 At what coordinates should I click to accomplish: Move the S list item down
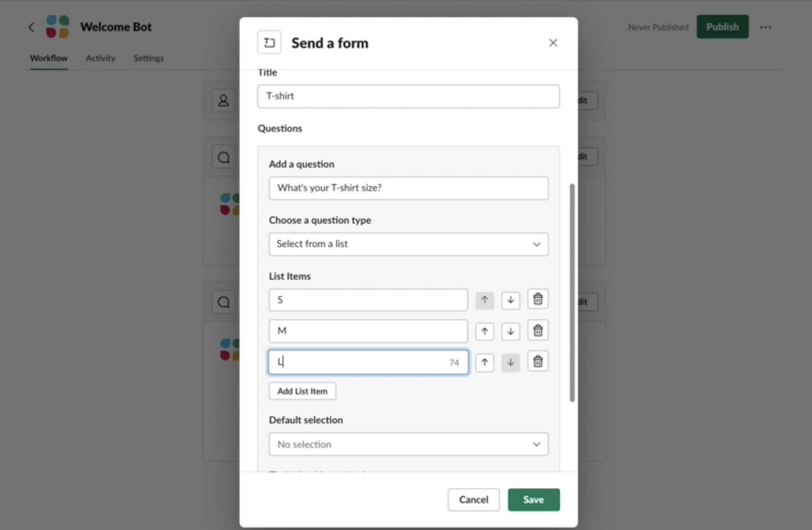pos(511,300)
